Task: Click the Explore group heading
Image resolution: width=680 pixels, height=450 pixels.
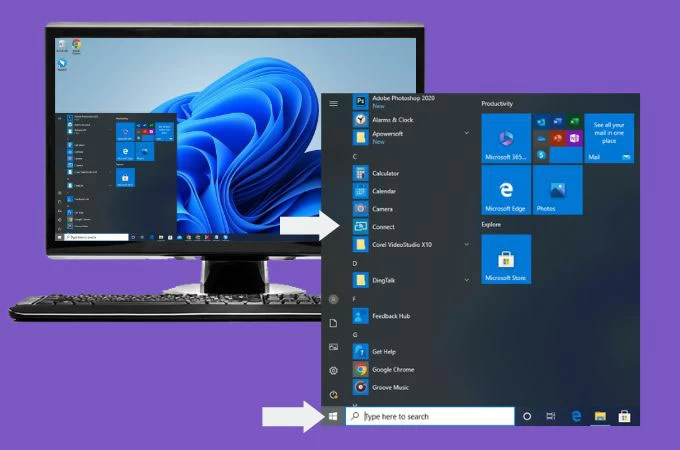Action: [x=491, y=225]
